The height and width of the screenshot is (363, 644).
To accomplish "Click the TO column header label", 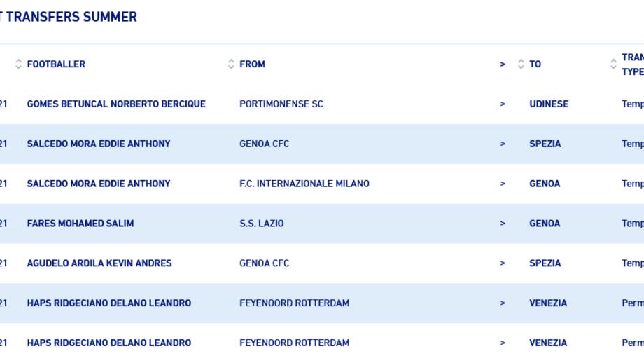I will (x=535, y=64).
